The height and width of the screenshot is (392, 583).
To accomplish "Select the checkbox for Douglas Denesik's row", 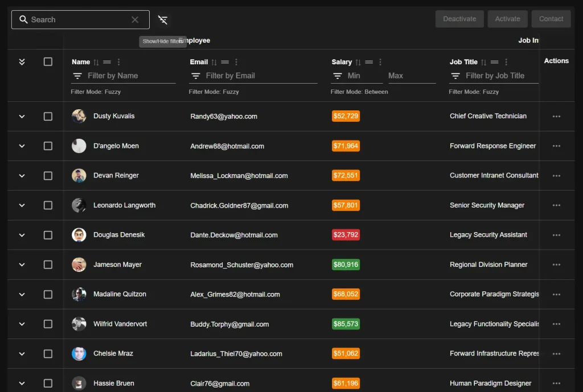I will [x=48, y=235].
